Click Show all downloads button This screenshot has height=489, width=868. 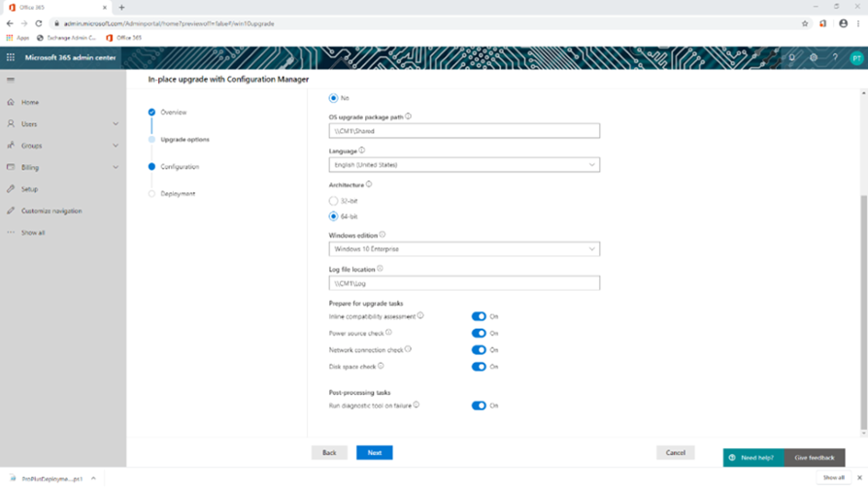pyautogui.click(x=834, y=477)
